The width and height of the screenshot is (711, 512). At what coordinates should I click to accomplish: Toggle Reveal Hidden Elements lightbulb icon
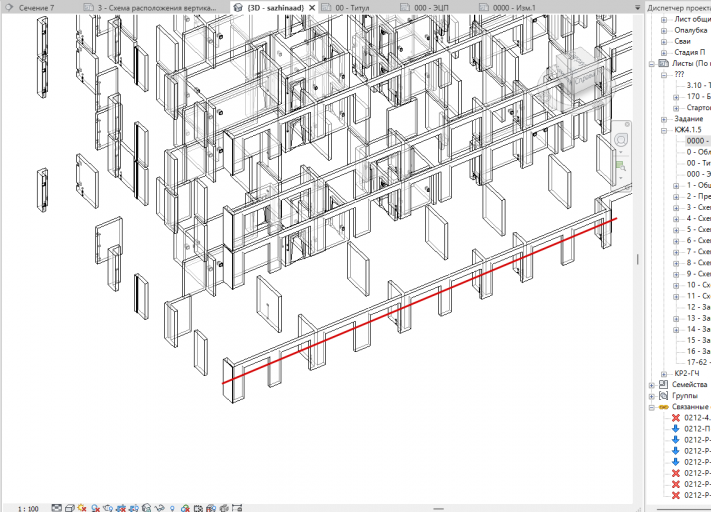click(x=172, y=508)
